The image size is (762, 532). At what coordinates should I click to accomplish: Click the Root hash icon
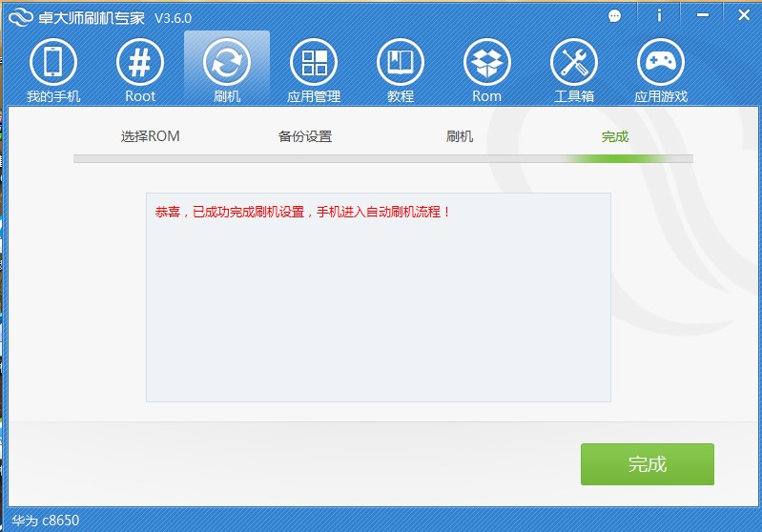click(140, 63)
